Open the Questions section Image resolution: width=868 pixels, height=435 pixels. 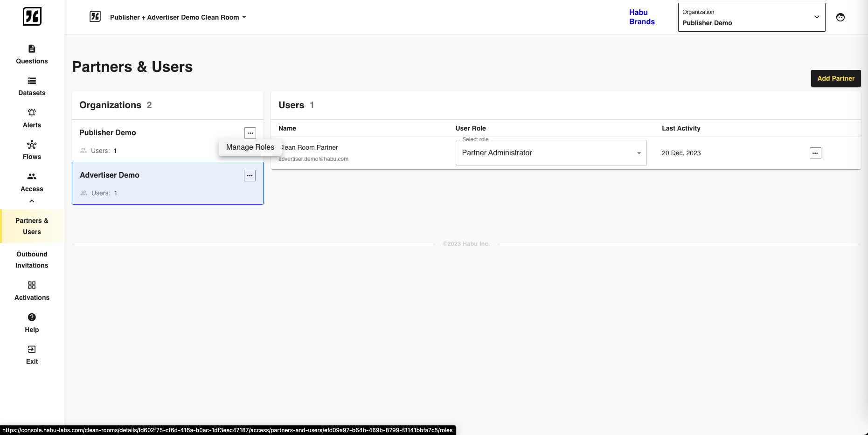point(32,55)
